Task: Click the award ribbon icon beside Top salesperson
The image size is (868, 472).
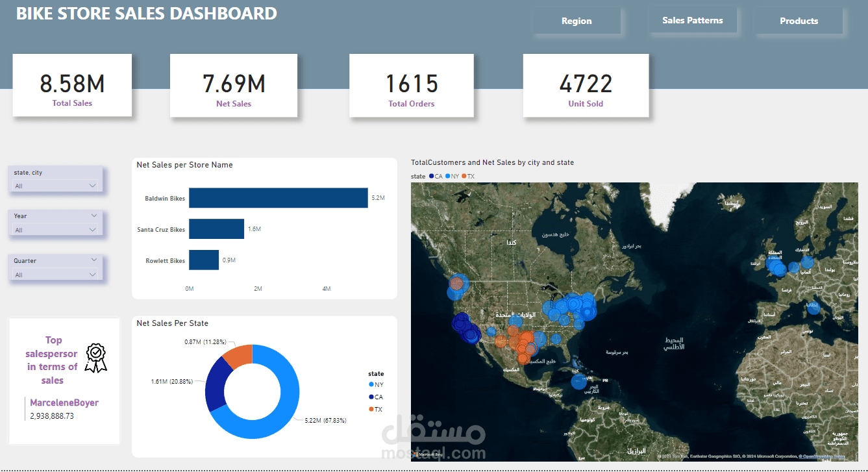Action: (x=95, y=358)
